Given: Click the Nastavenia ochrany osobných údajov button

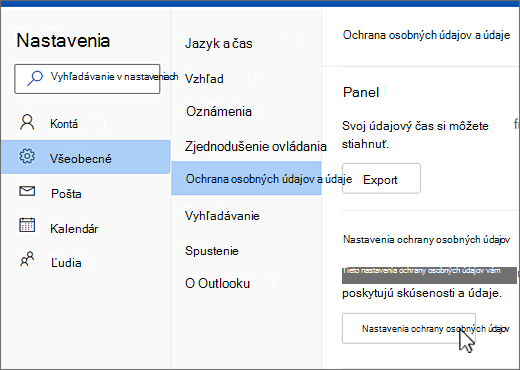Looking at the screenshot, I should pos(409,328).
